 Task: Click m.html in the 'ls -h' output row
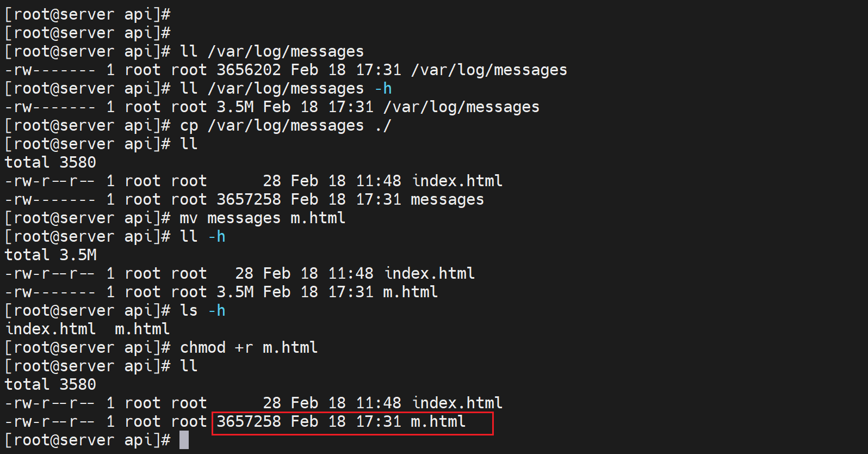click(142, 329)
